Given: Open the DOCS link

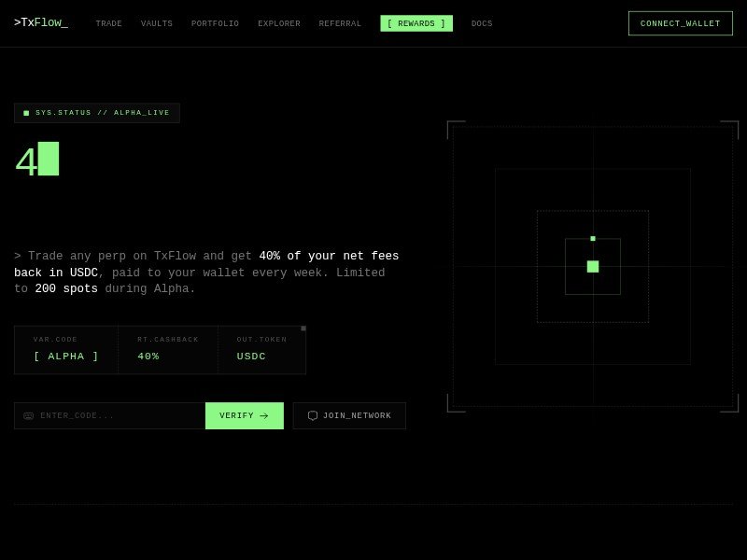Looking at the screenshot, I should coord(482,23).
